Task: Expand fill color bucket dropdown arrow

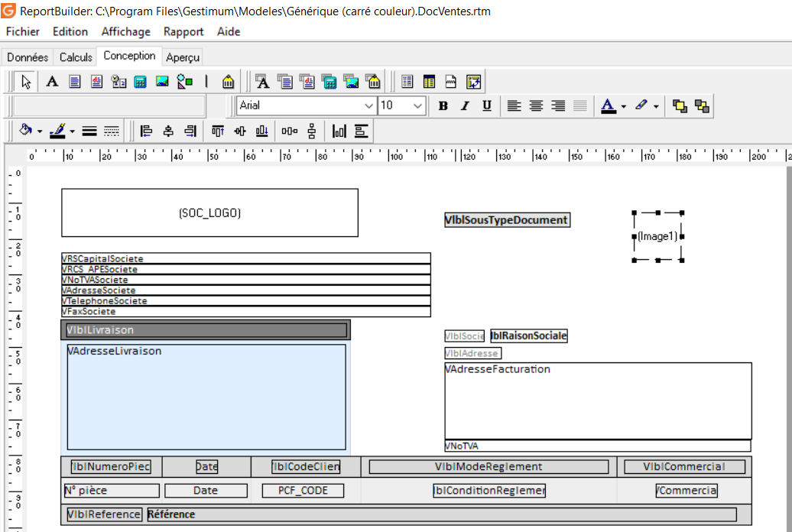Action: tap(40, 132)
